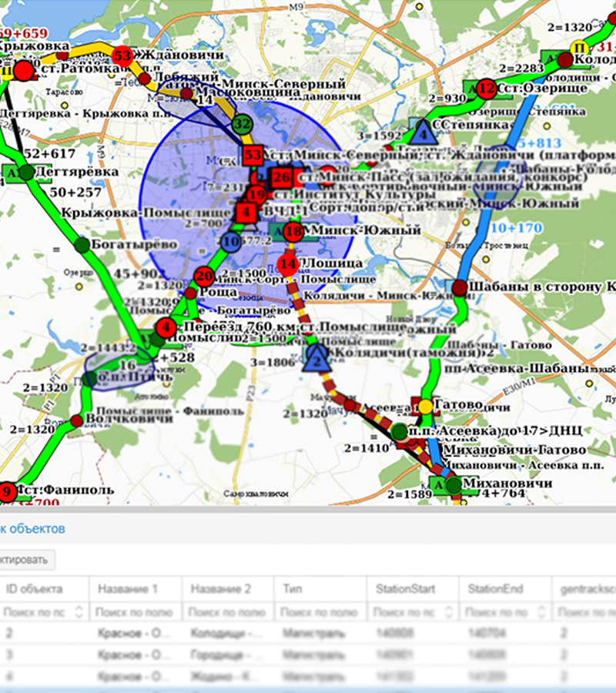This screenshot has height=693, width=616.
Task: Click blue triangle marker 4 at Степянка
Action: tap(422, 134)
